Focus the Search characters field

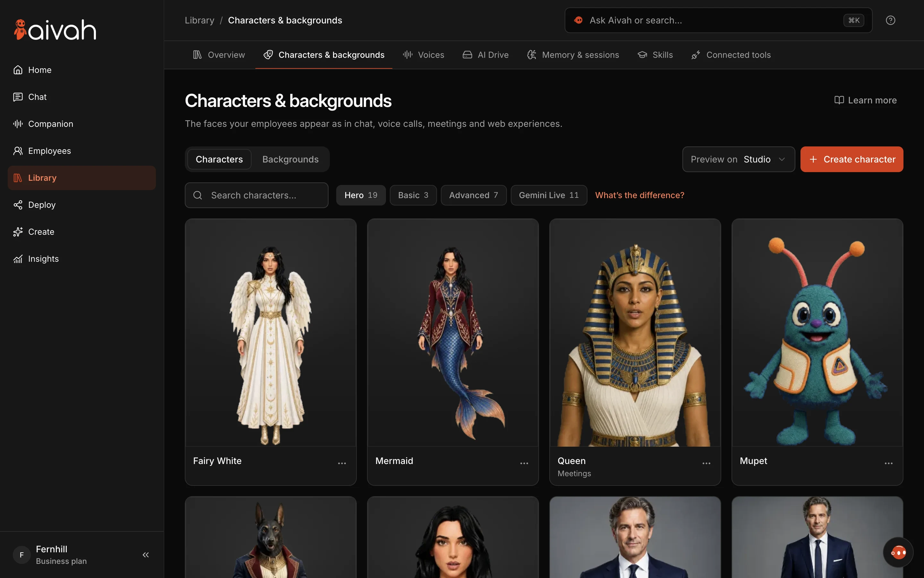tap(257, 195)
